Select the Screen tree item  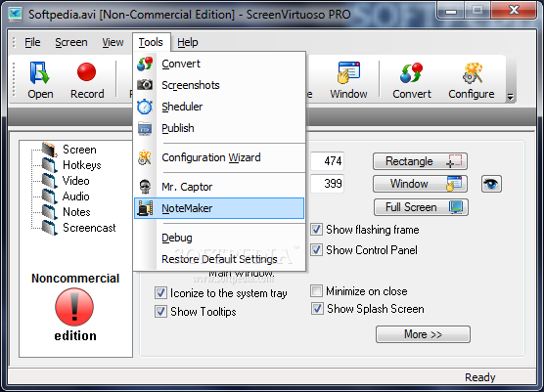(x=79, y=150)
